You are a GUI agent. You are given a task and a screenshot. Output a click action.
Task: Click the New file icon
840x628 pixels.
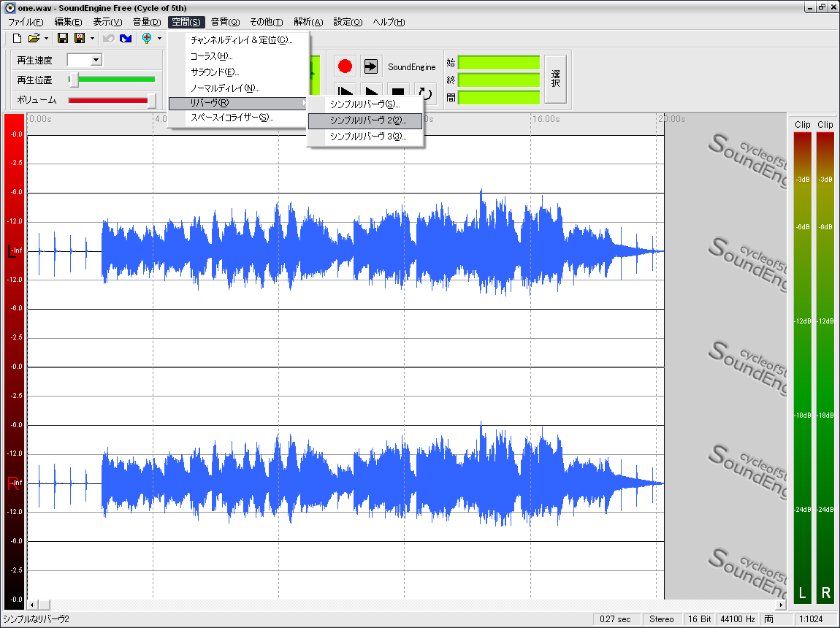pyautogui.click(x=17, y=38)
